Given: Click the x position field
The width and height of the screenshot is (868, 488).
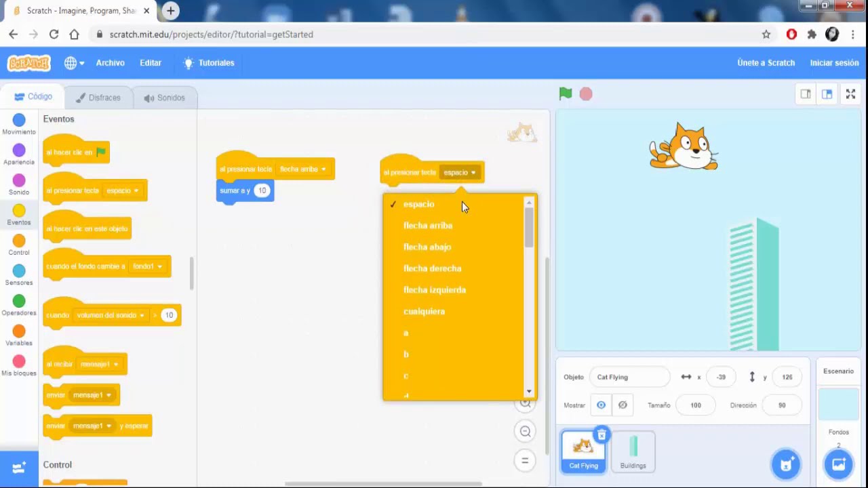Looking at the screenshot, I should (721, 378).
